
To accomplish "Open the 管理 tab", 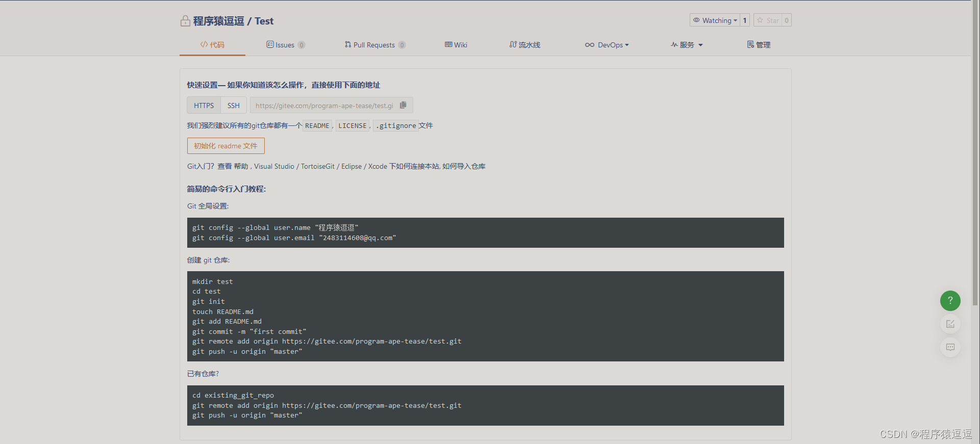I will (759, 45).
